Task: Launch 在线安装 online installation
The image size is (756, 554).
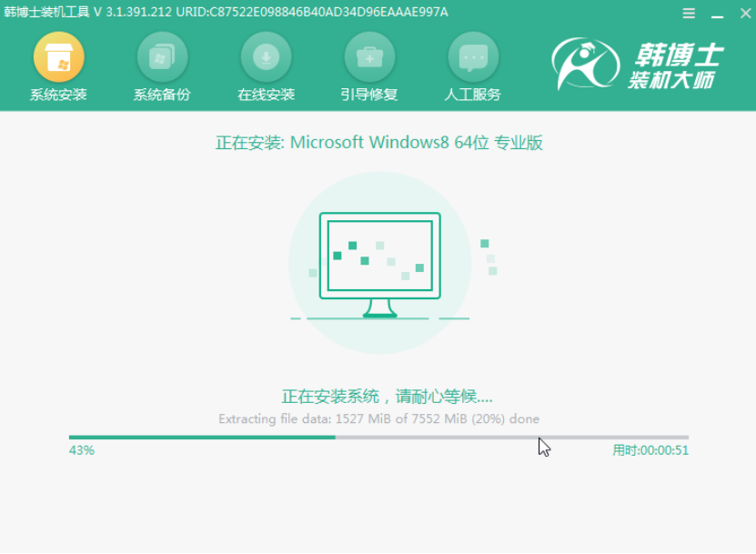Action: tap(265, 64)
